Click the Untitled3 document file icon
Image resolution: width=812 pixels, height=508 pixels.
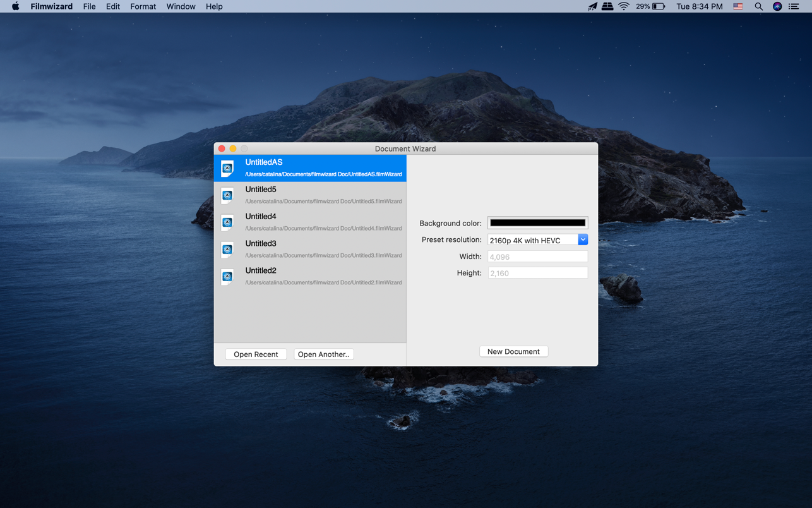pyautogui.click(x=227, y=250)
